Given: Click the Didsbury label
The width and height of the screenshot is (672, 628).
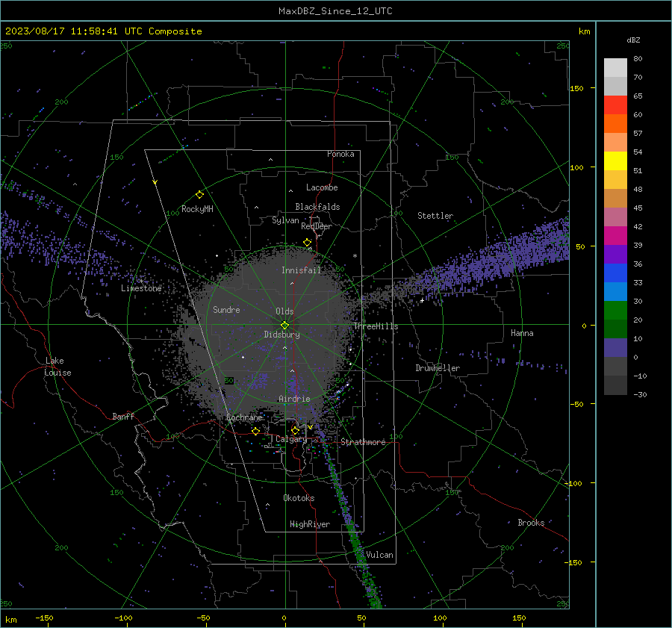Looking at the screenshot, I should click(281, 335).
